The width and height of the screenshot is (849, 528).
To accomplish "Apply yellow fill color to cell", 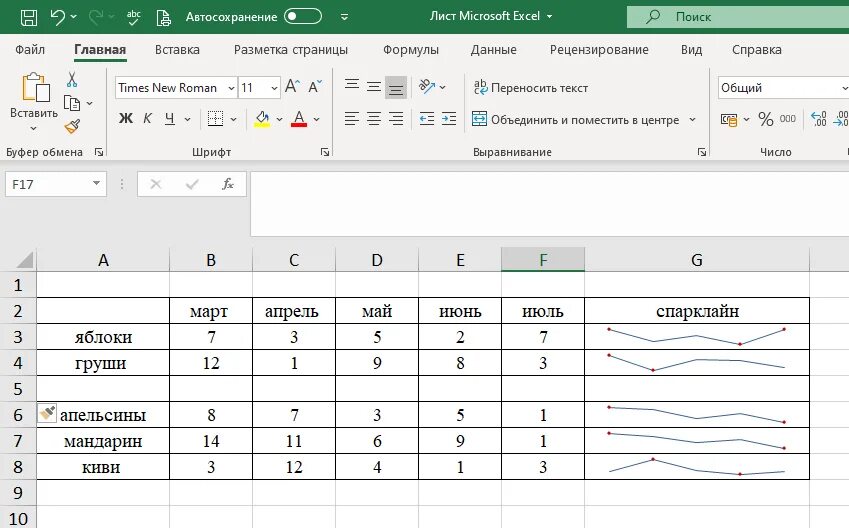I will tap(262, 119).
